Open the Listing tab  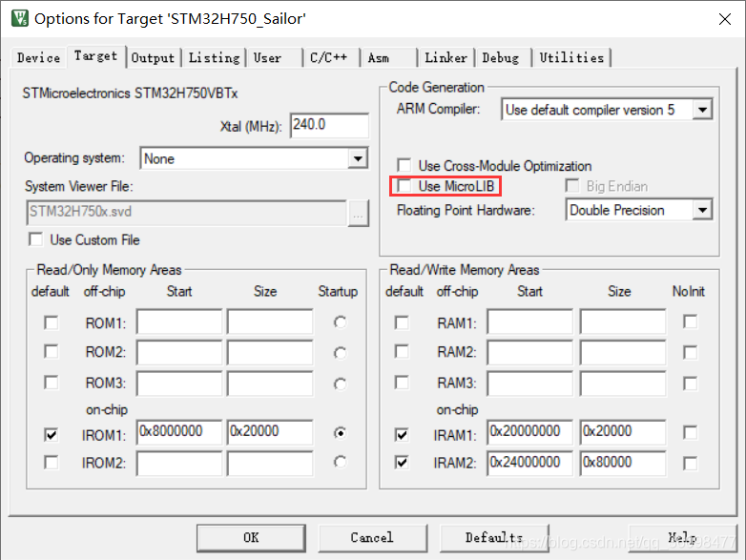tap(214, 58)
